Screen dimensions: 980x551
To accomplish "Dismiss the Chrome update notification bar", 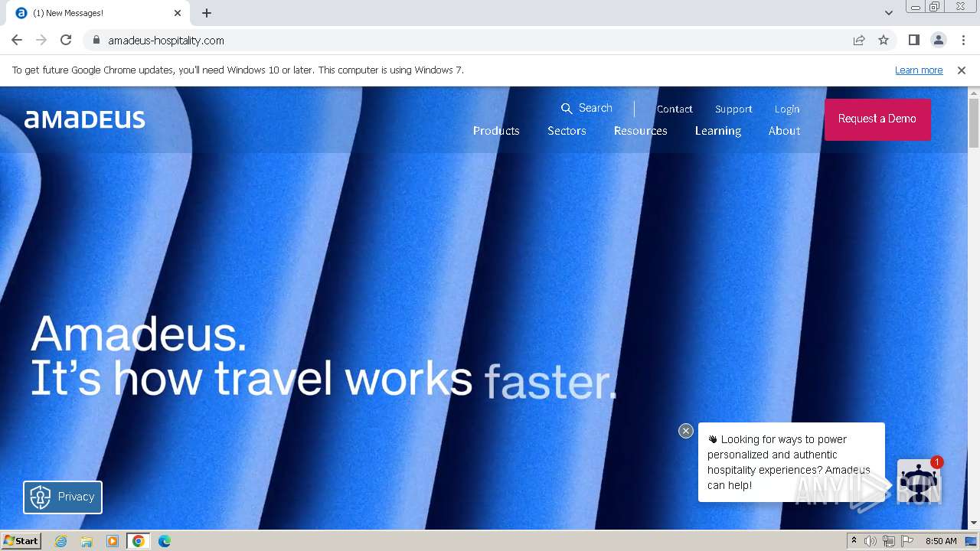I will 962,70.
